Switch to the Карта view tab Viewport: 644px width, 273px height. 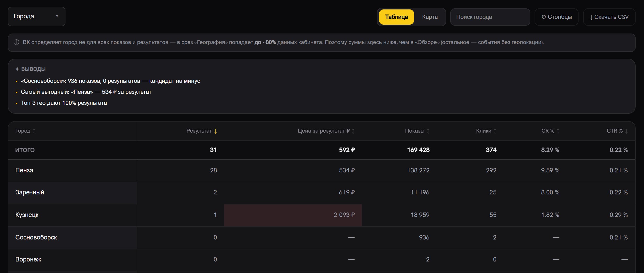tap(430, 17)
